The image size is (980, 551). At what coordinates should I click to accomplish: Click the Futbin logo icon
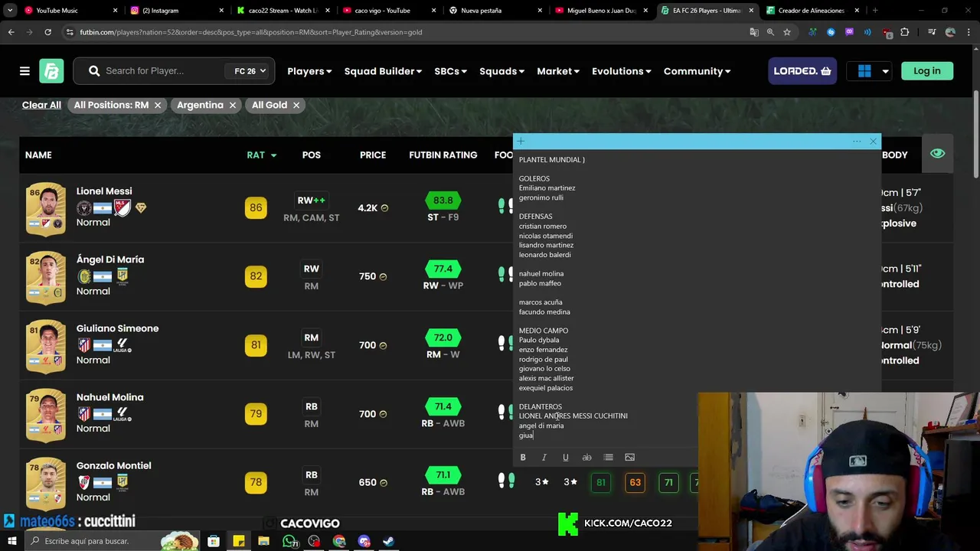[51, 71]
